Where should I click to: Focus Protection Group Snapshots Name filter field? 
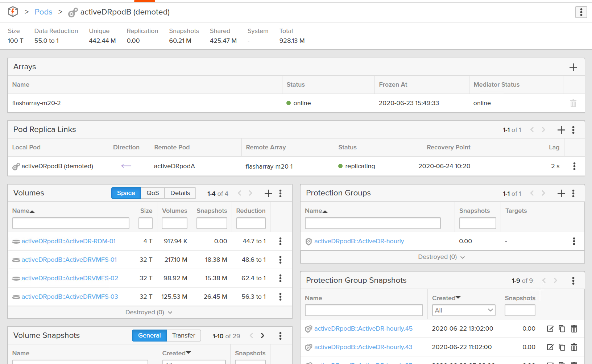pyautogui.click(x=364, y=310)
